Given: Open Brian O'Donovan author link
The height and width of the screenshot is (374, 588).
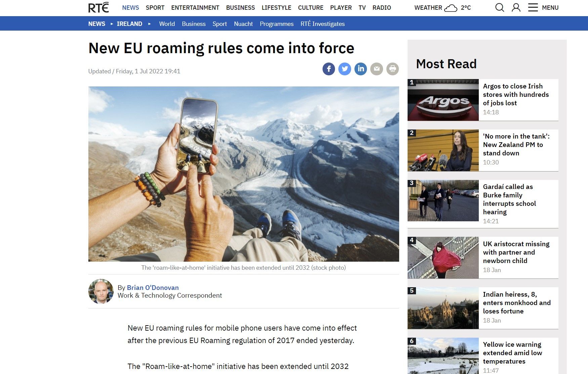Looking at the screenshot, I should click(153, 288).
